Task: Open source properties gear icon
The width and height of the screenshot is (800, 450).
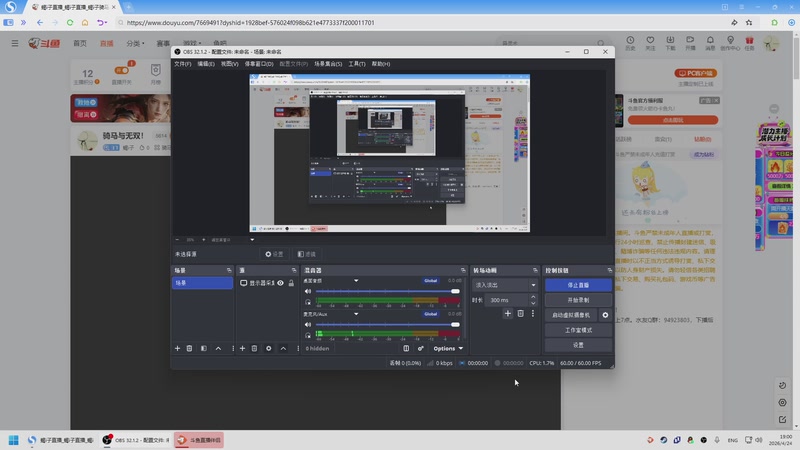Action: pos(269,348)
